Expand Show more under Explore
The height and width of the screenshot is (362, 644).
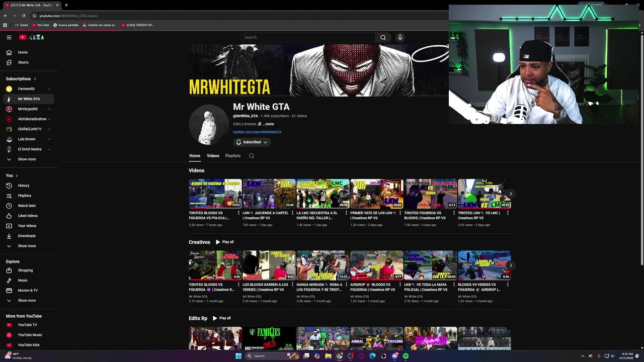tap(28, 301)
